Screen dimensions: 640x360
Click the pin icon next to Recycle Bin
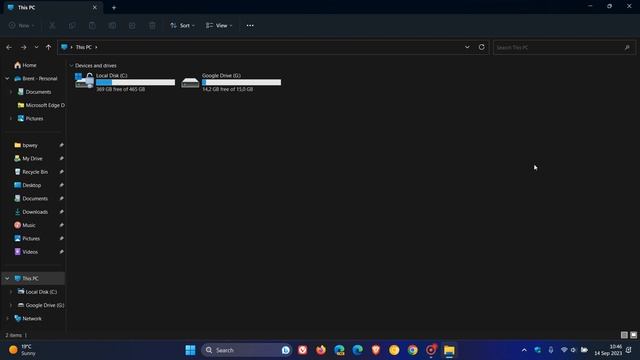pyautogui.click(x=61, y=172)
